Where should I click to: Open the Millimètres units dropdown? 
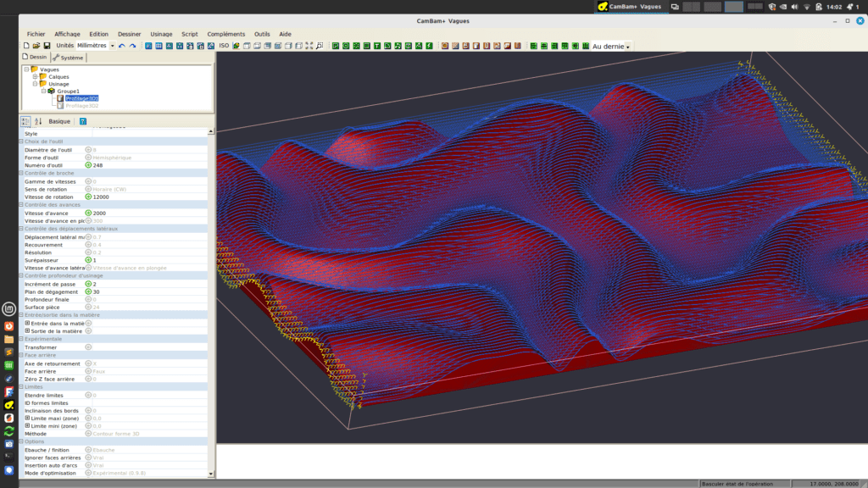tap(112, 46)
